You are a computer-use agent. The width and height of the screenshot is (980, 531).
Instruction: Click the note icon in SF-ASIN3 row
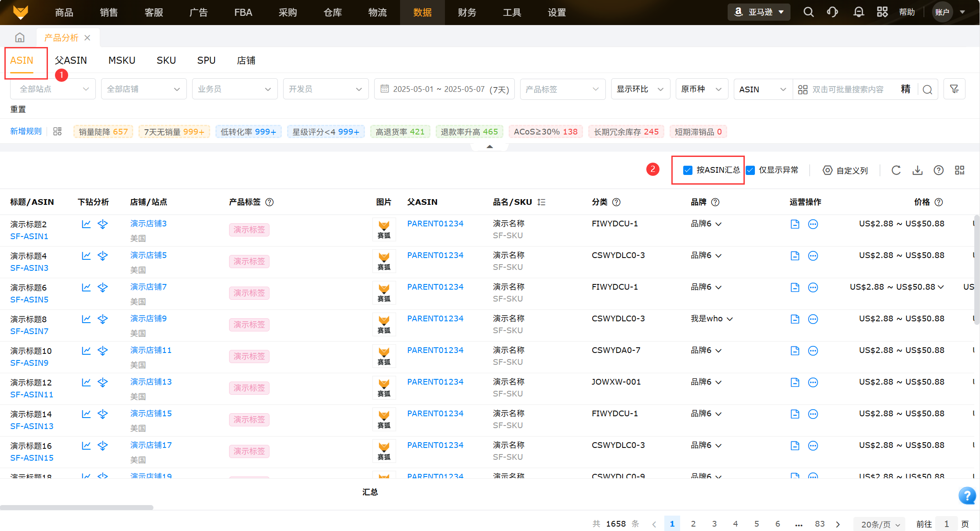click(x=795, y=256)
